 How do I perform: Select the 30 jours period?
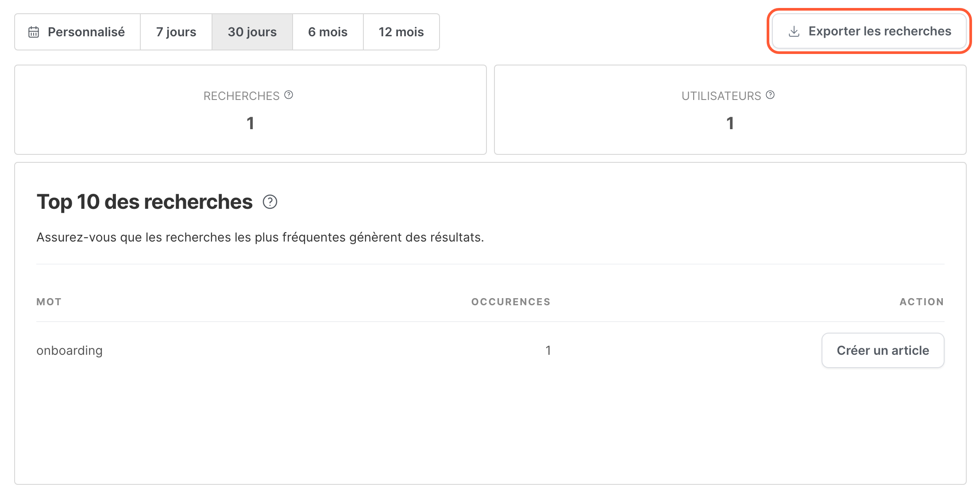tap(252, 32)
